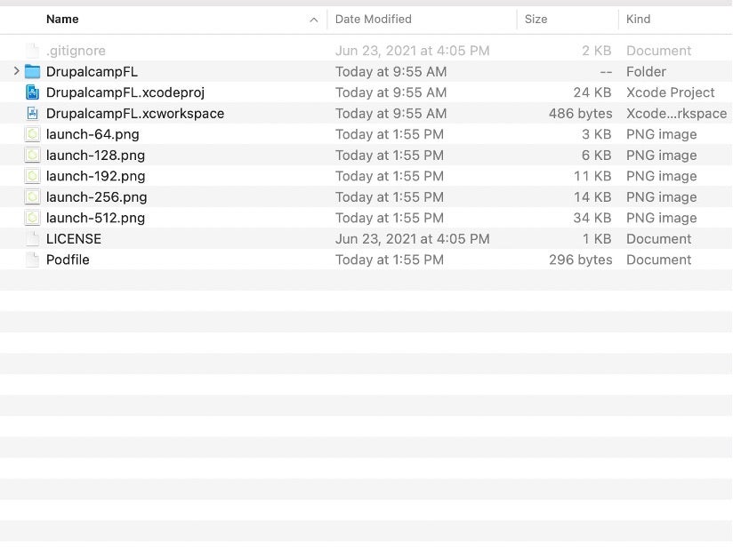Click the launch-192.png thumbnail icon
The height and width of the screenshot is (560, 733).
33,176
